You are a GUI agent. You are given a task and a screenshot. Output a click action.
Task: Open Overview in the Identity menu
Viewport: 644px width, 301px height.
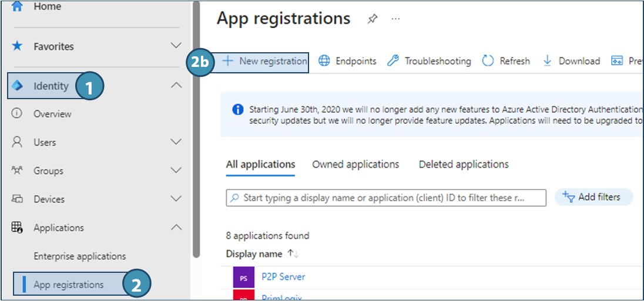(52, 114)
